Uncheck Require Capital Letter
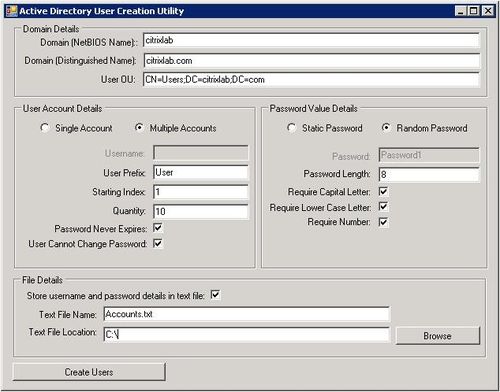This screenshot has width=500, height=392. pos(383,192)
